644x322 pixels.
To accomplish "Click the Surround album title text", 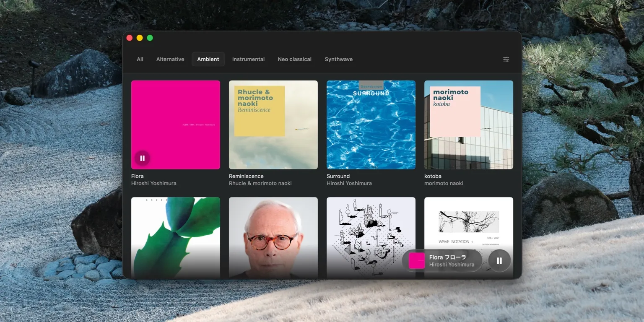I will click(338, 176).
